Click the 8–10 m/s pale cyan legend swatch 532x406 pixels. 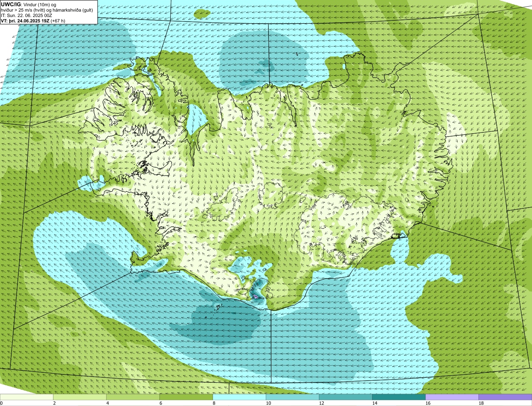239,397
